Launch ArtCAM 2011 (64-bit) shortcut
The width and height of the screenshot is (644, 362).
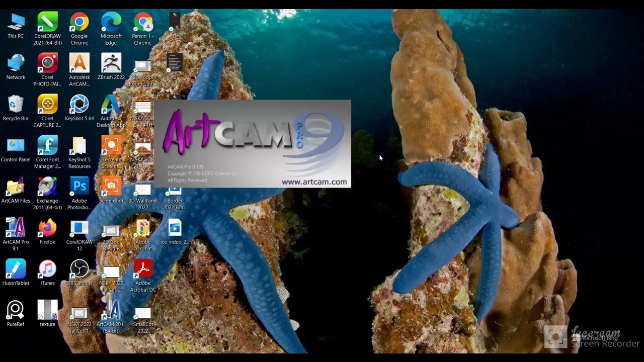[111, 317]
